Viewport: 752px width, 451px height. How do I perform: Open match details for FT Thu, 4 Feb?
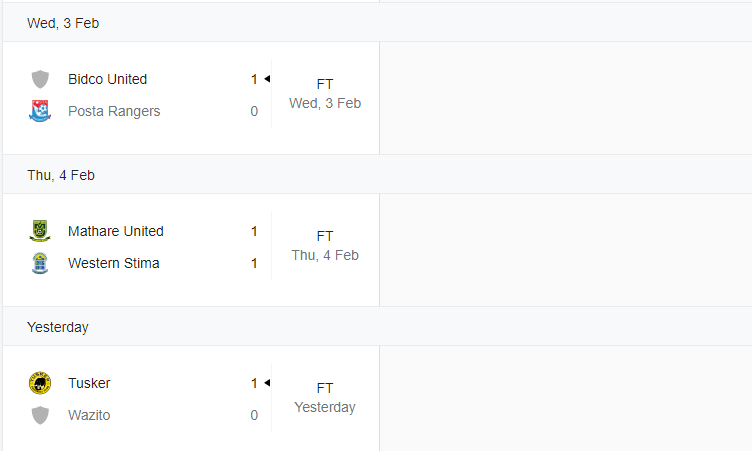(x=325, y=246)
